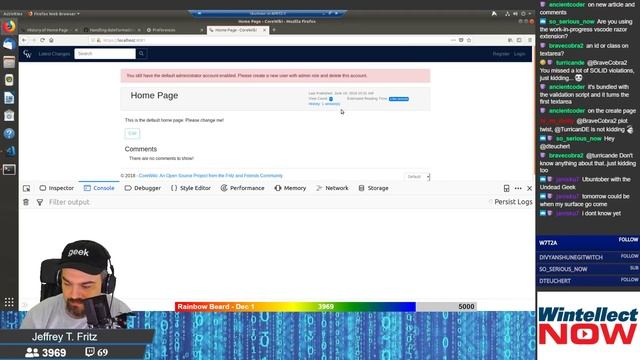Open Thunderbird mail from the dock
The image size is (640, 360).
coord(9,44)
